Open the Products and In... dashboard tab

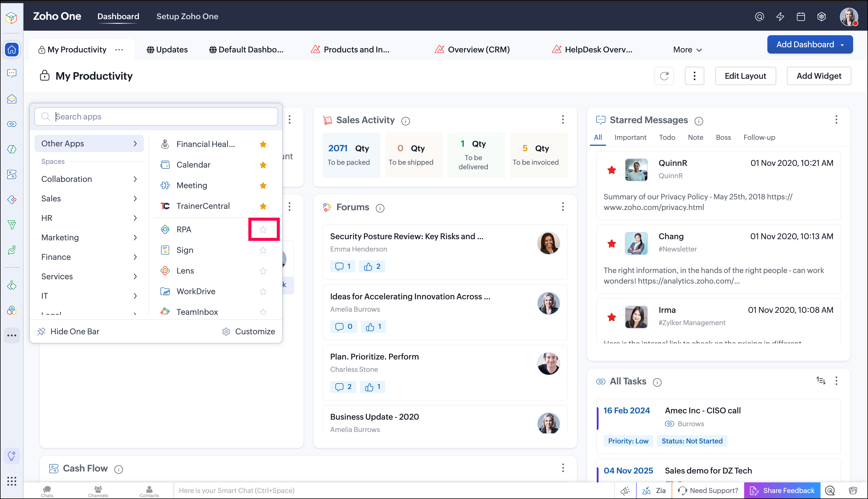tap(350, 50)
